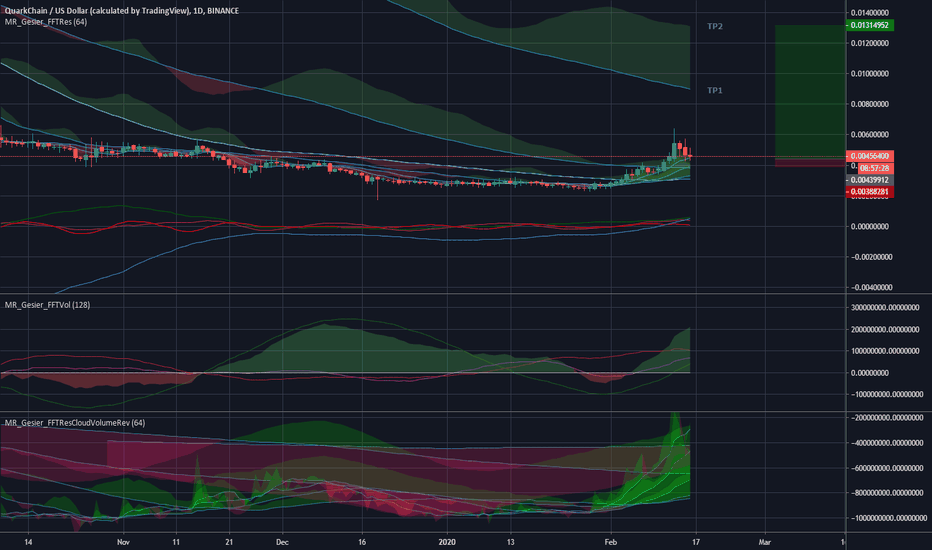Select the MR_Gesier_FFTVol (128) indicator label
The image size is (932, 550).
(48, 305)
